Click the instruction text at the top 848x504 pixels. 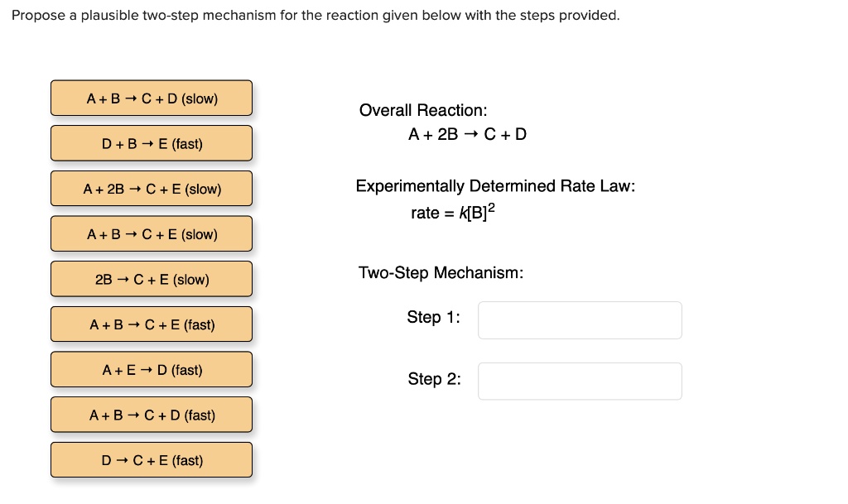(x=315, y=15)
